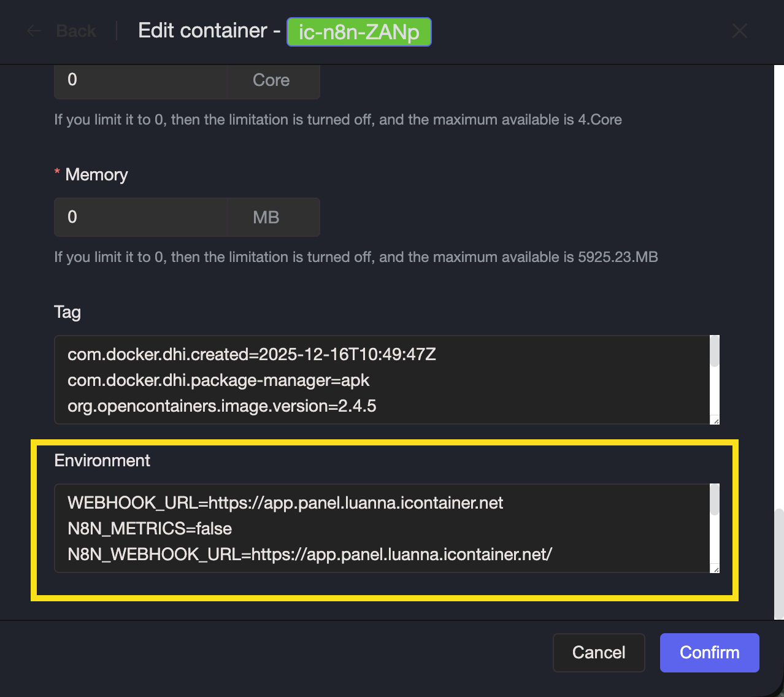
Task: Go back via the Back label
Action: (x=76, y=31)
